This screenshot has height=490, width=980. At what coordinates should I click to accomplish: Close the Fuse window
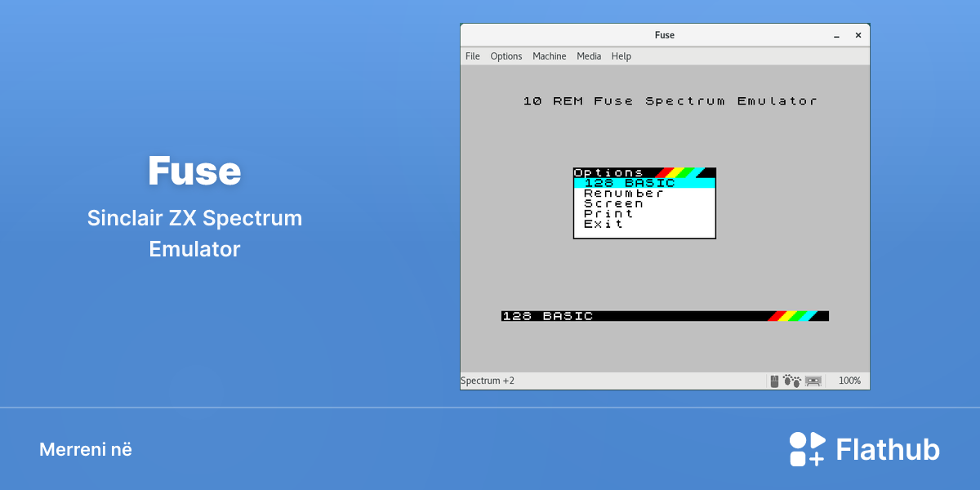[x=858, y=35]
